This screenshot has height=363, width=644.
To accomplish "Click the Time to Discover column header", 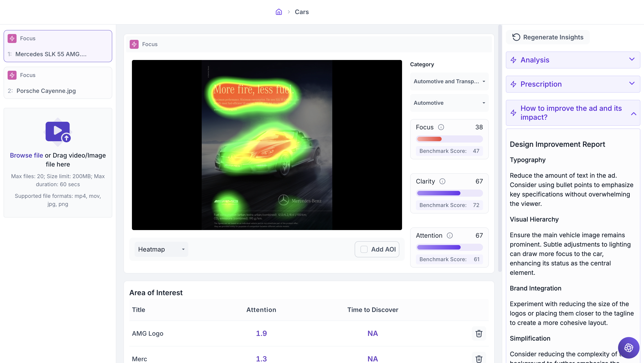I will point(373,310).
